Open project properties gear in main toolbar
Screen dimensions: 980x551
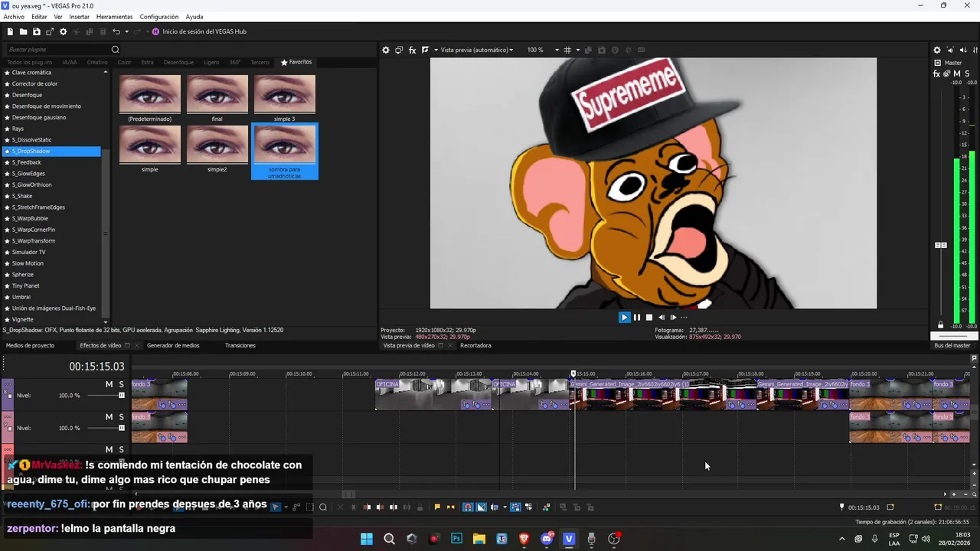coord(63,31)
